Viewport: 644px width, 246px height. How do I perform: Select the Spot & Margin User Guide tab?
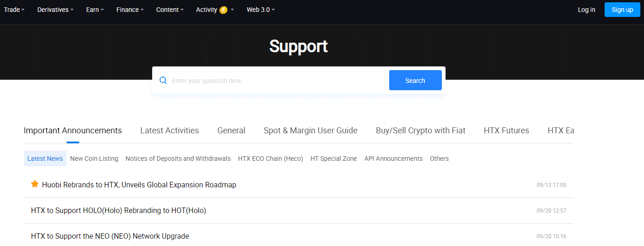(310, 131)
